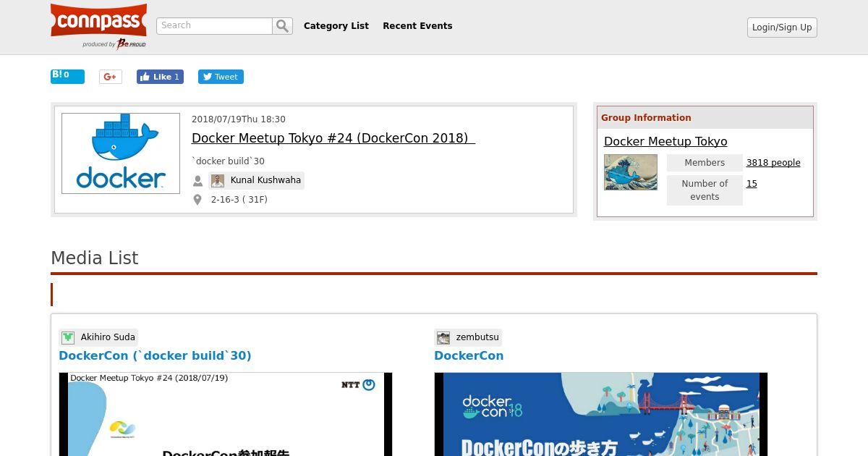
Task: Open Akihiro Suda's profile name
Action: tap(108, 337)
